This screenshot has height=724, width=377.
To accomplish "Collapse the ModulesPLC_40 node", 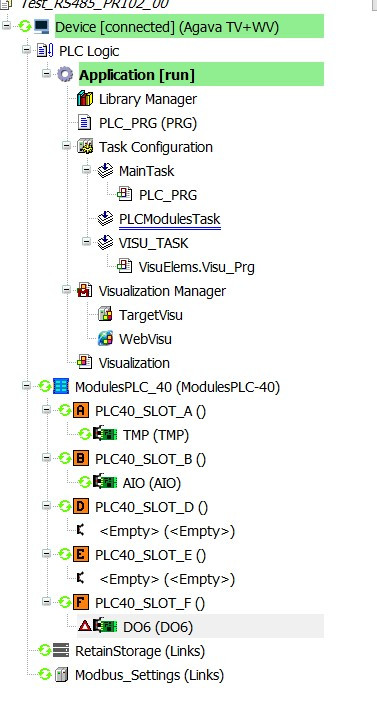I will coord(26,386).
